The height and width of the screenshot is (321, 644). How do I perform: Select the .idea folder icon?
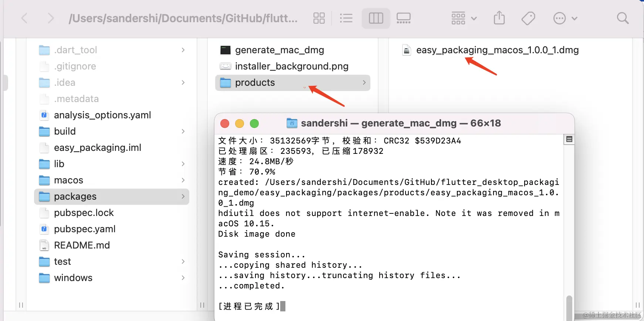coord(44,82)
